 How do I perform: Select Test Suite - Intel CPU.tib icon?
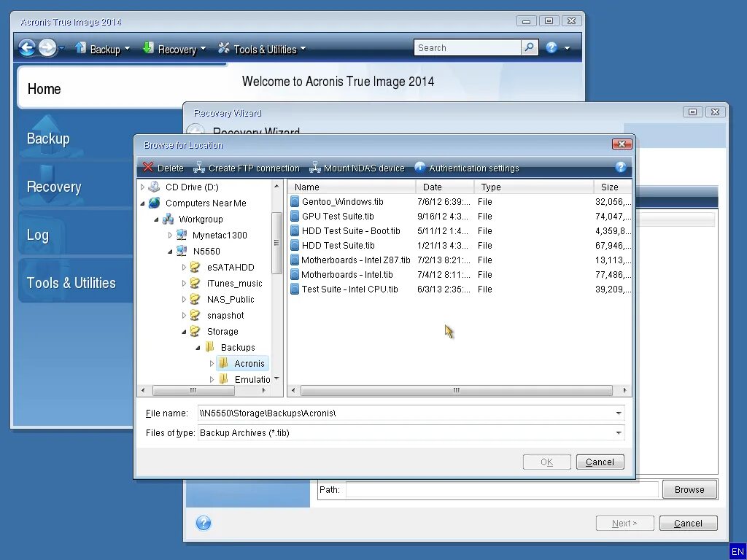click(295, 289)
